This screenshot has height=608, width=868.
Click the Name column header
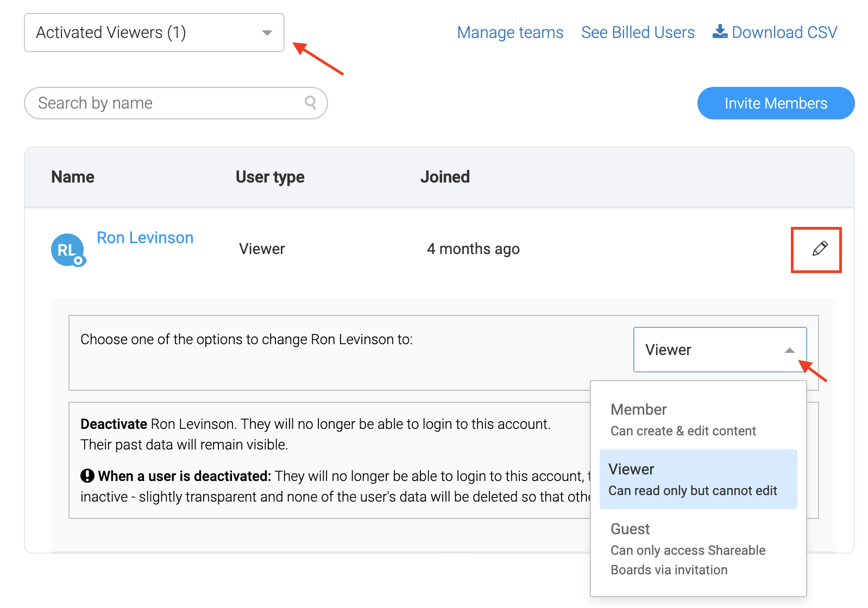73,177
